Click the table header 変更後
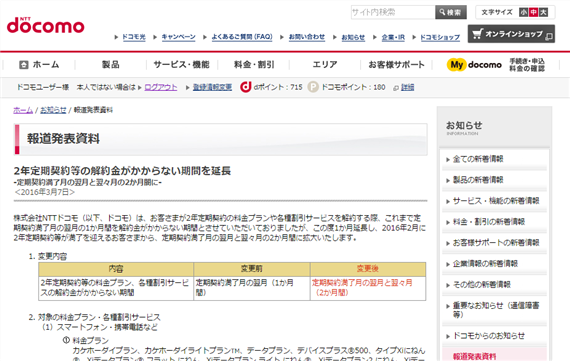The image size is (570, 361). [x=368, y=269]
